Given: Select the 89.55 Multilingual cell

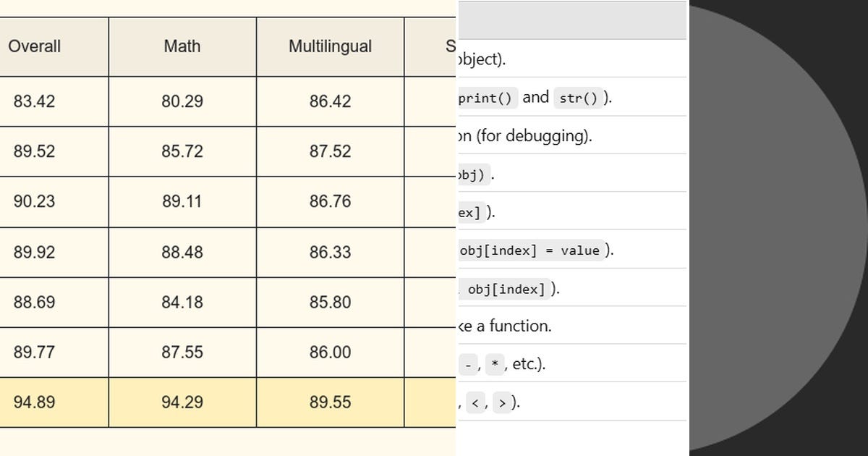Looking at the screenshot, I should 330,402.
